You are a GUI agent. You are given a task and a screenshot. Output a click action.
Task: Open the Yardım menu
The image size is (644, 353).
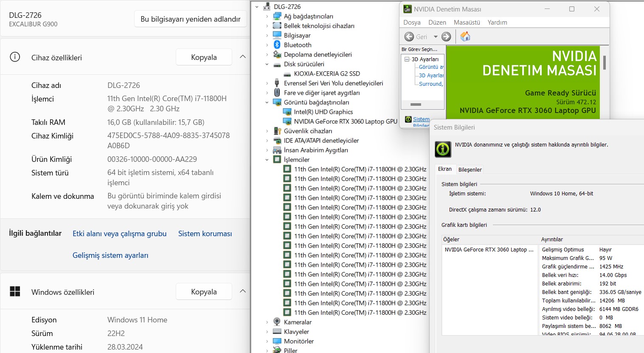coord(498,23)
